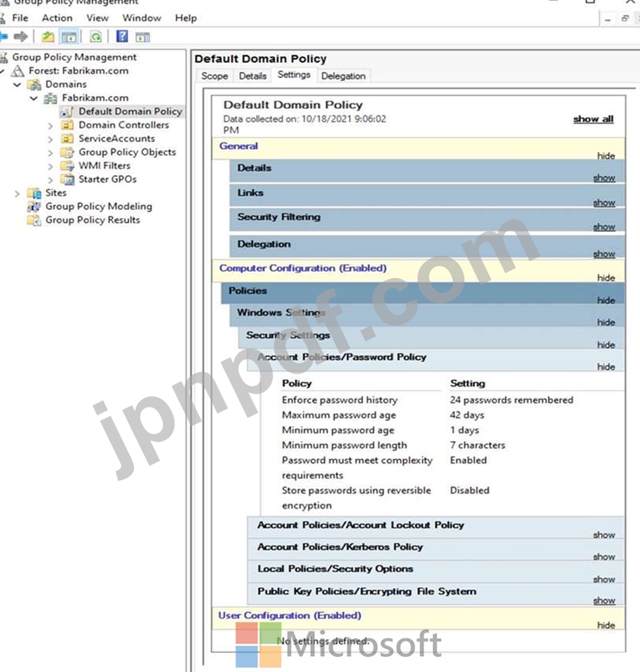This screenshot has height=672, width=640.
Task: Expand the Domain Controllers node
Action: pyautogui.click(x=51, y=126)
